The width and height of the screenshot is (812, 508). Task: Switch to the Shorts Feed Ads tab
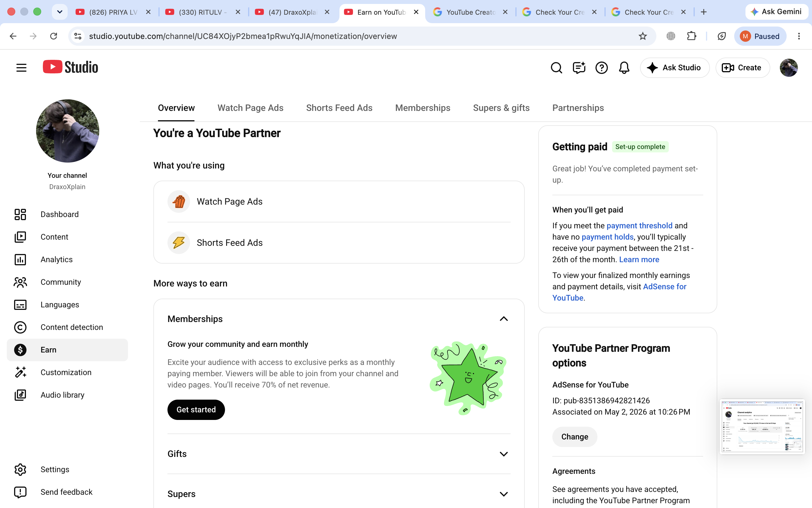[339, 108]
